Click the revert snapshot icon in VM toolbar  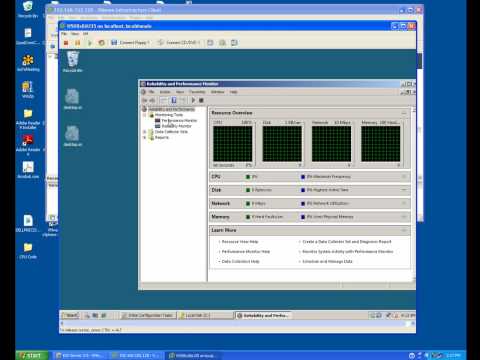pyautogui.click(x=222, y=43)
